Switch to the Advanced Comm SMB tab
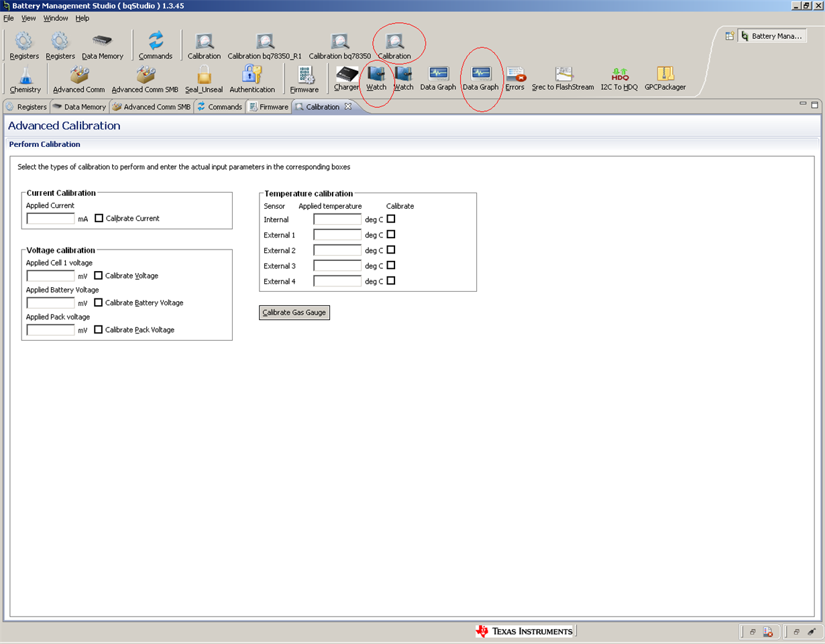Viewport: 825px width, 644px height. [x=152, y=107]
